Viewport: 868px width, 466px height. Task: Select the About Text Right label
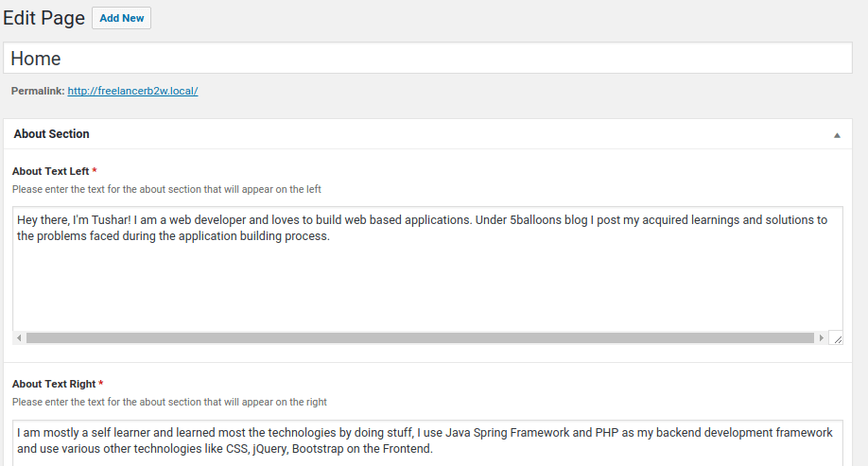54,384
